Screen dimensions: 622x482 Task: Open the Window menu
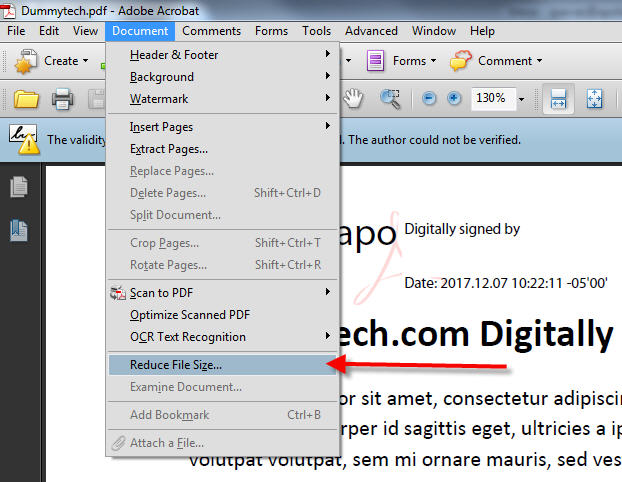pyautogui.click(x=434, y=31)
